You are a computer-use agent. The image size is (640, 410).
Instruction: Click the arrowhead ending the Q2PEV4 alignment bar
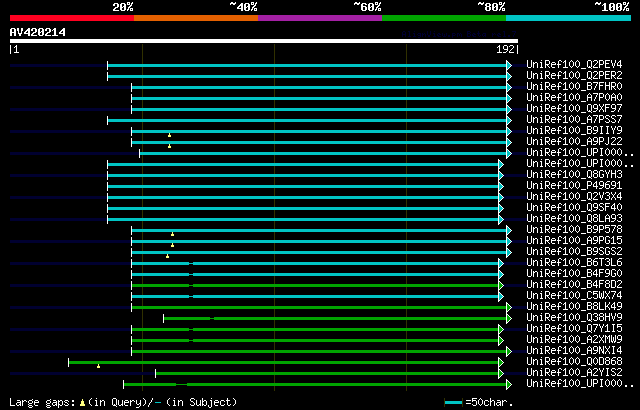[509, 65]
